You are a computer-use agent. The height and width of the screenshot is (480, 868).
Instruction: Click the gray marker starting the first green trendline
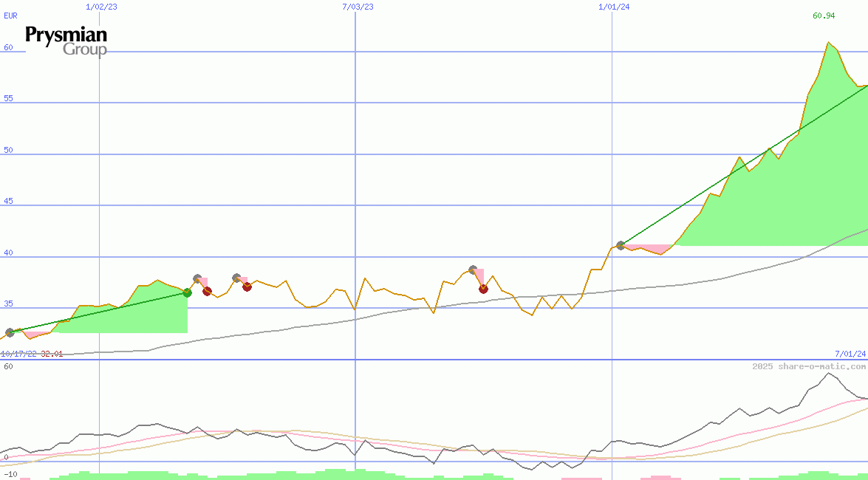[10, 333]
